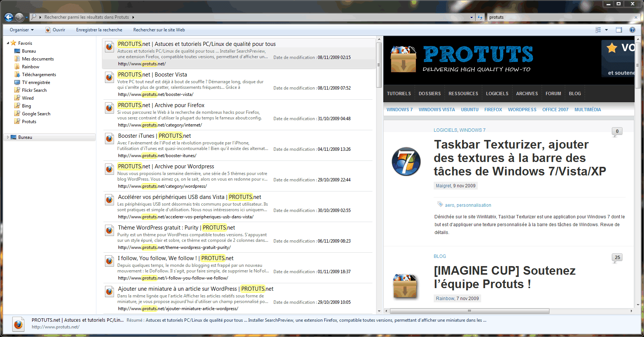Toggle the preview pane button in toolbar

click(619, 30)
